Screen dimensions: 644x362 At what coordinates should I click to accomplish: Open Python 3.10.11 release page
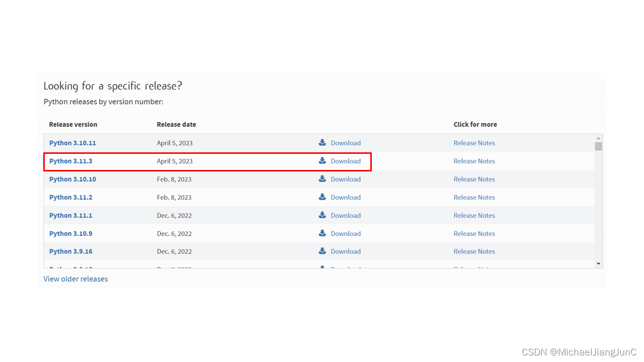coord(72,143)
